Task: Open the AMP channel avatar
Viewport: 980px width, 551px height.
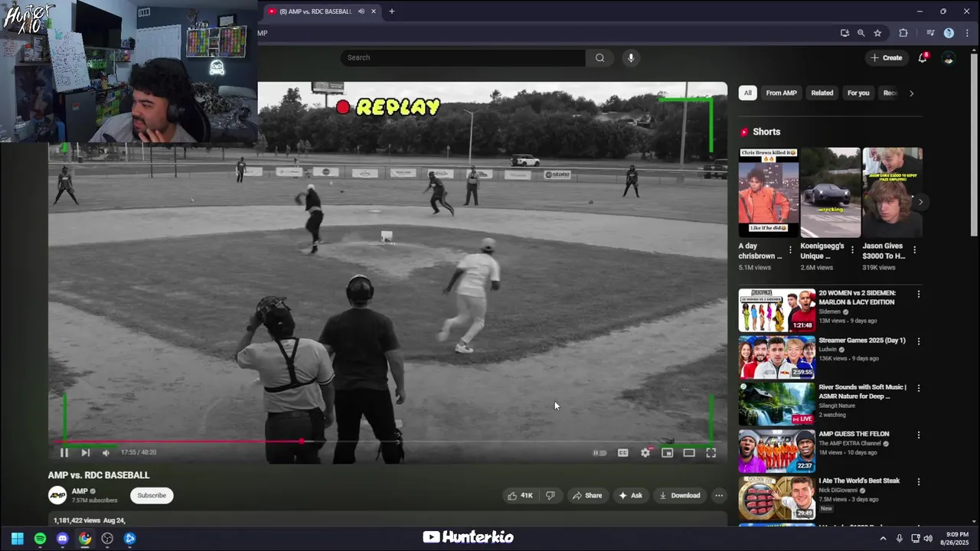Action: click(x=57, y=495)
